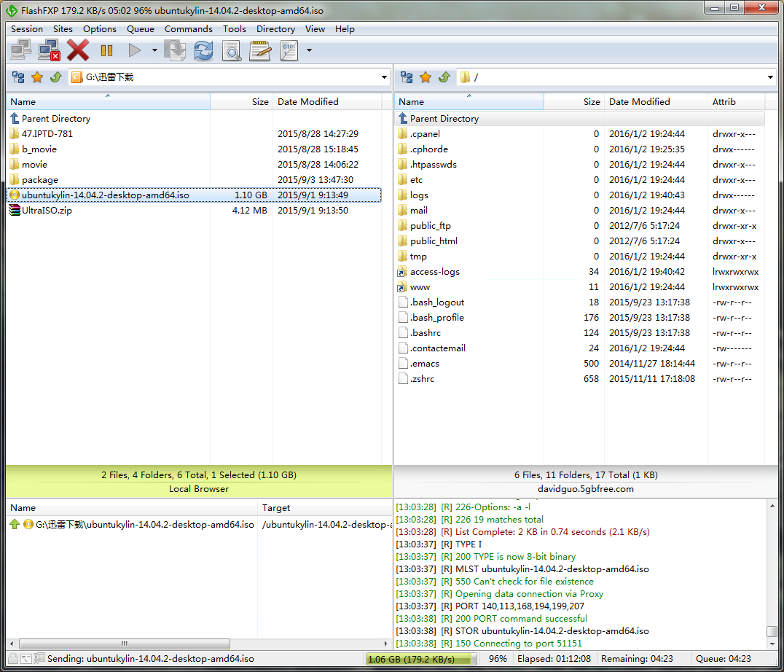Sort remote files by Date Modified column
Screen dimensions: 784x672
(x=656, y=101)
